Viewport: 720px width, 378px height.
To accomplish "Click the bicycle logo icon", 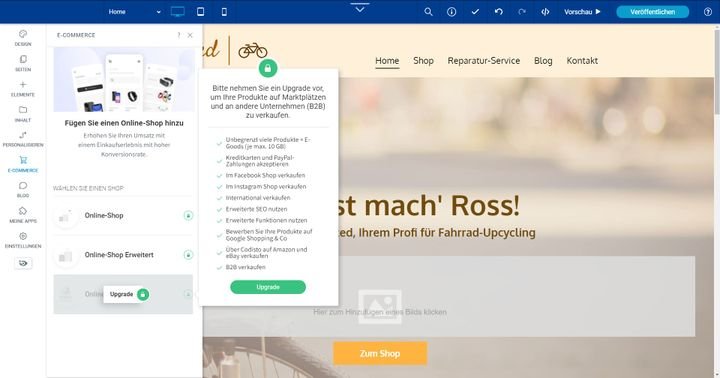I will pos(253,50).
